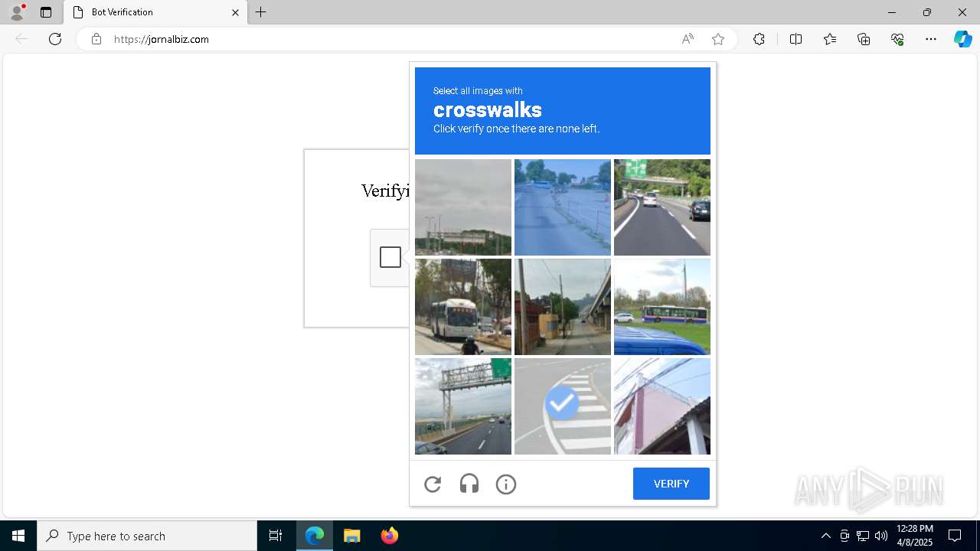
Task: Launch Copilot sidebar icon
Action: tap(962, 39)
